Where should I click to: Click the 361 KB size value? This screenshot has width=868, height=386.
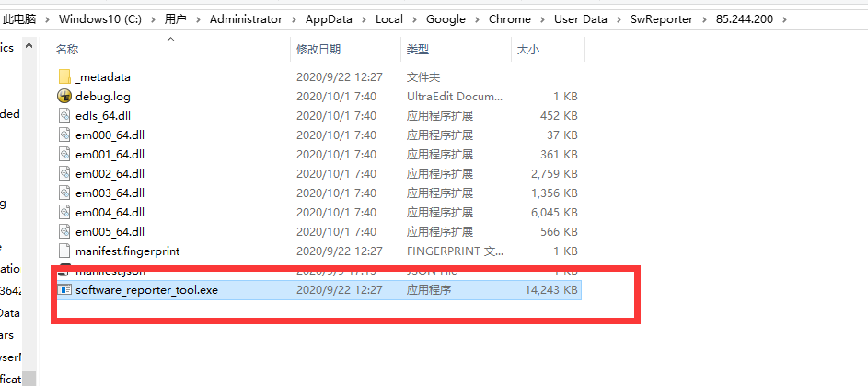click(x=559, y=155)
